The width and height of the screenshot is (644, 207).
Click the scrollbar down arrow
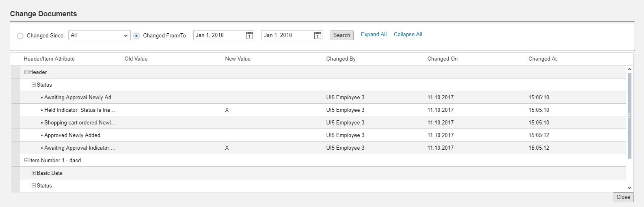pyautogui.click(x=629, y=188)
